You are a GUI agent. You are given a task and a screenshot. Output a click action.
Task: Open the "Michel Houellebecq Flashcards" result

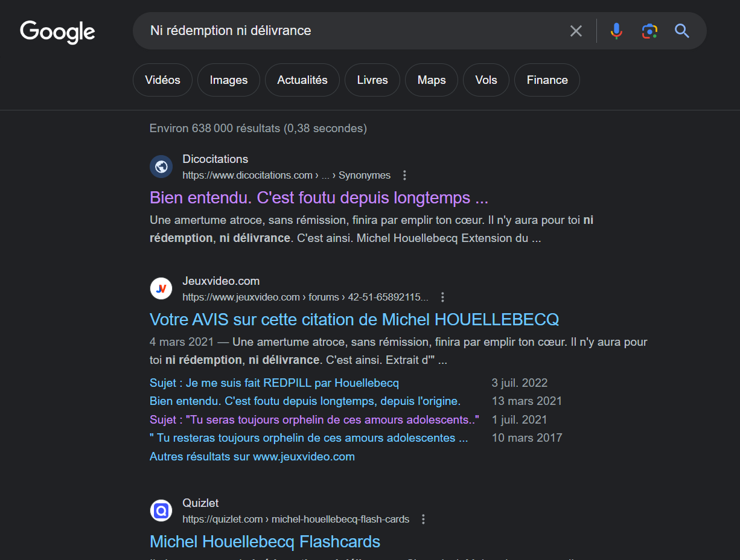tap(265, 542)
